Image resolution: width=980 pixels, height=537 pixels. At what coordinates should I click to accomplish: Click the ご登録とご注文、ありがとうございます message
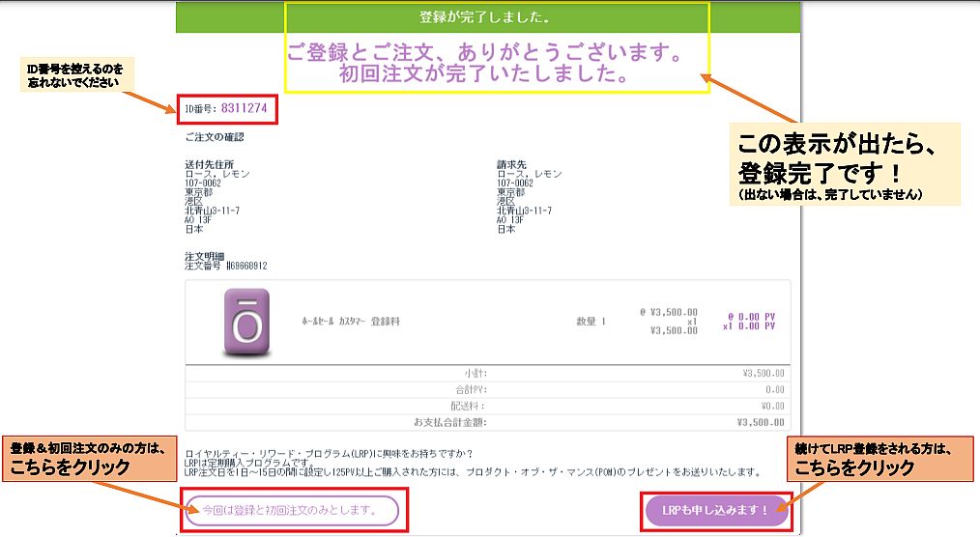coord(486,52)
